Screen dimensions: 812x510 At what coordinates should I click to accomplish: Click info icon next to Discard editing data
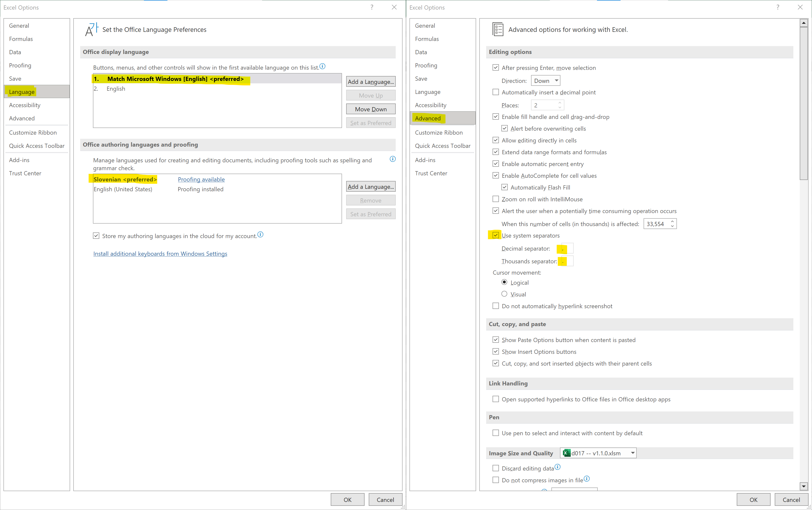coord(558,467)
